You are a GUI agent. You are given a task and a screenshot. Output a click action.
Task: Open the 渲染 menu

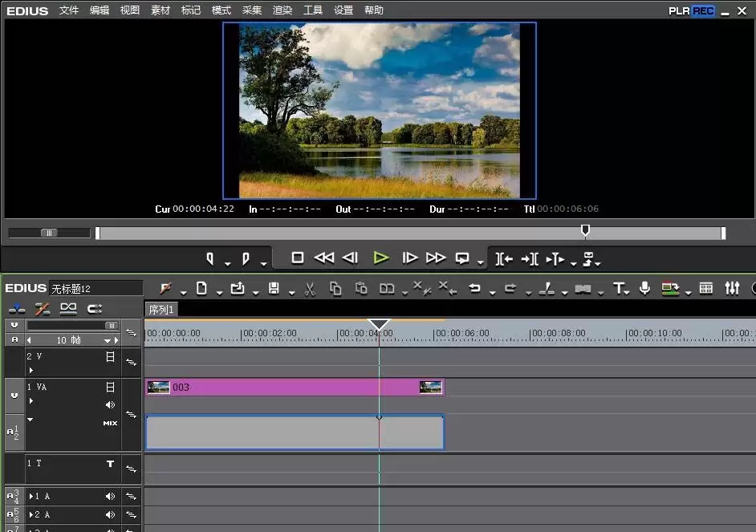tap(282, 10)
